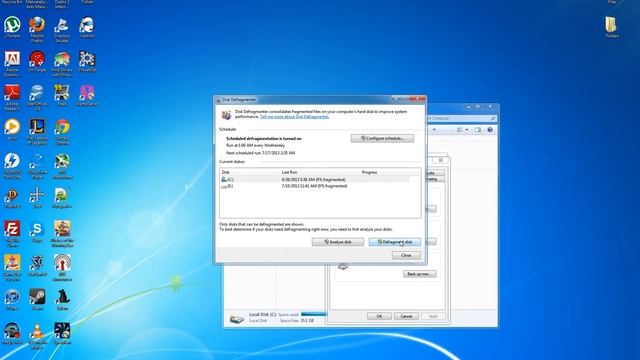
Task: Open the DAEMON Tools lightning-bolt shortcut
Action: [12, 166]
